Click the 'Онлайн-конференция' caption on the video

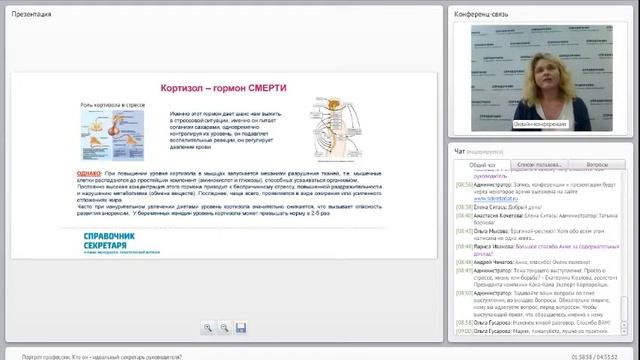click(x=540, y=124)
